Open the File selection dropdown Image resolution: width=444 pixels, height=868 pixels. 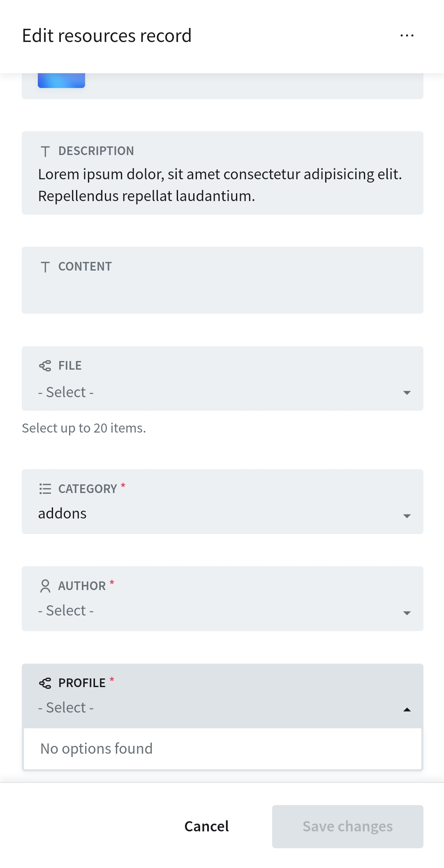[407, 393]
